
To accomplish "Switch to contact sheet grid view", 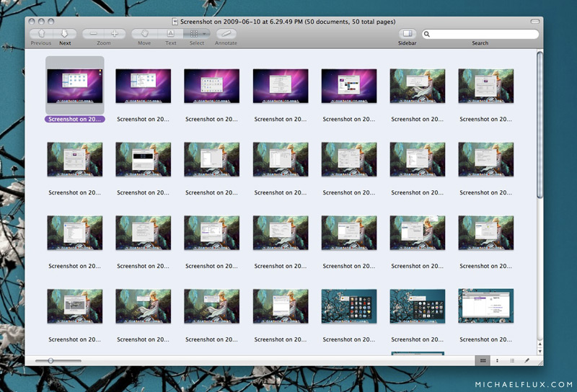I will coord(483,361).
